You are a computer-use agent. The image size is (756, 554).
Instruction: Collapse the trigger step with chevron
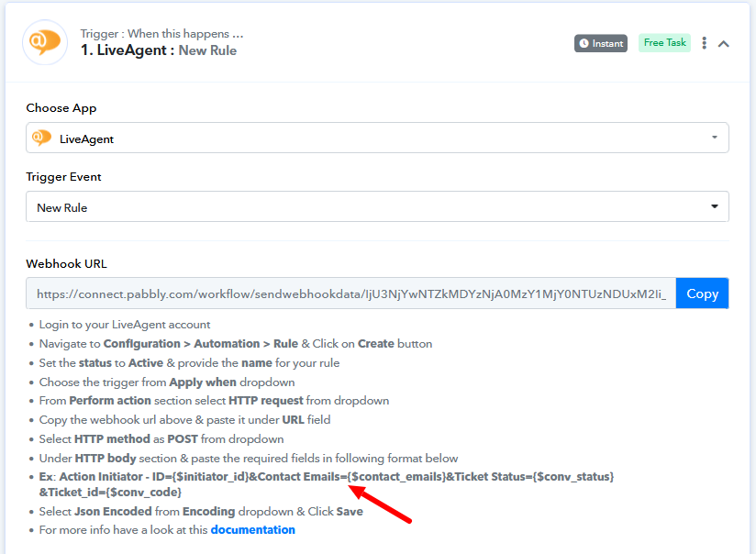[x=723, y=44]
